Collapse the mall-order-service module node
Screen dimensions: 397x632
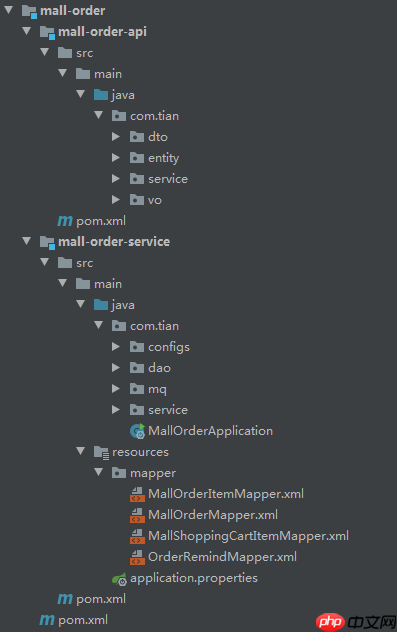coord(27,241)
